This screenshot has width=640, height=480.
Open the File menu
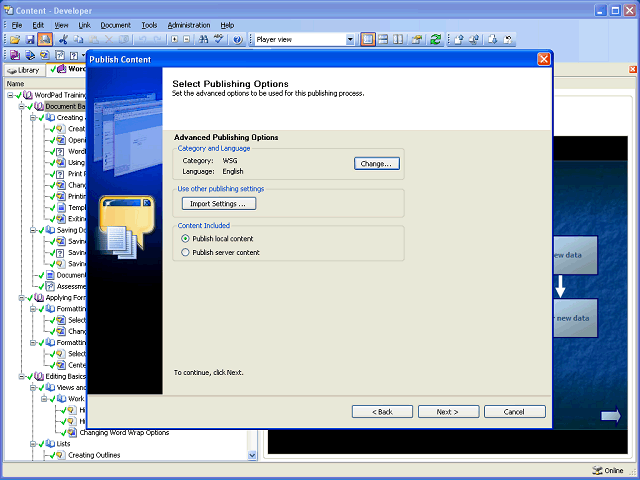pyautogui.click(x=17, y=25)
